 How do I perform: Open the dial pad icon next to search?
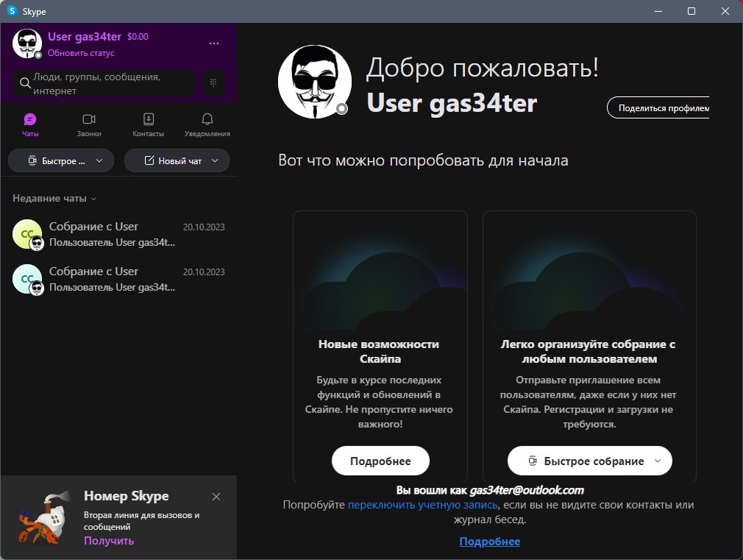click(213, 83)
